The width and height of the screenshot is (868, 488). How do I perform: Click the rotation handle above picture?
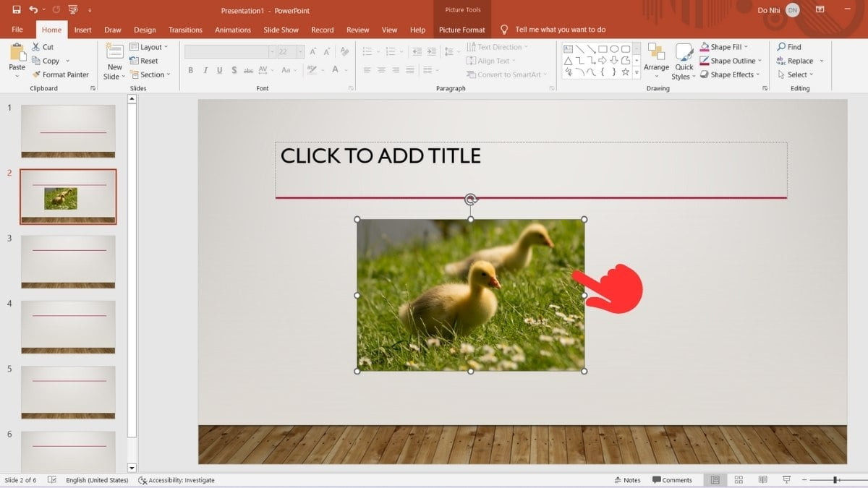pyautogui.click(x=471, y=199)
